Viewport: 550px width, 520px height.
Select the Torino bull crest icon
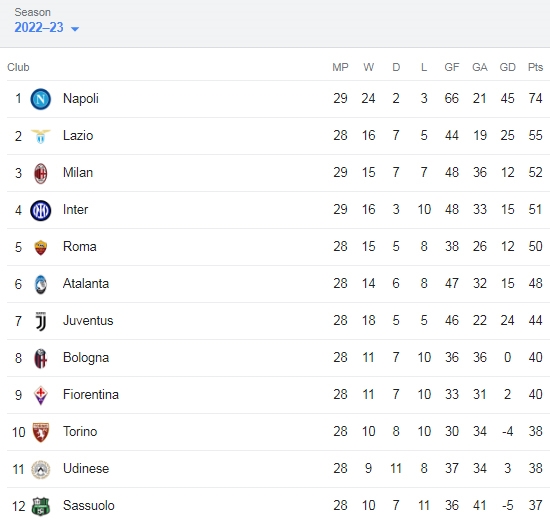[41, 432]
